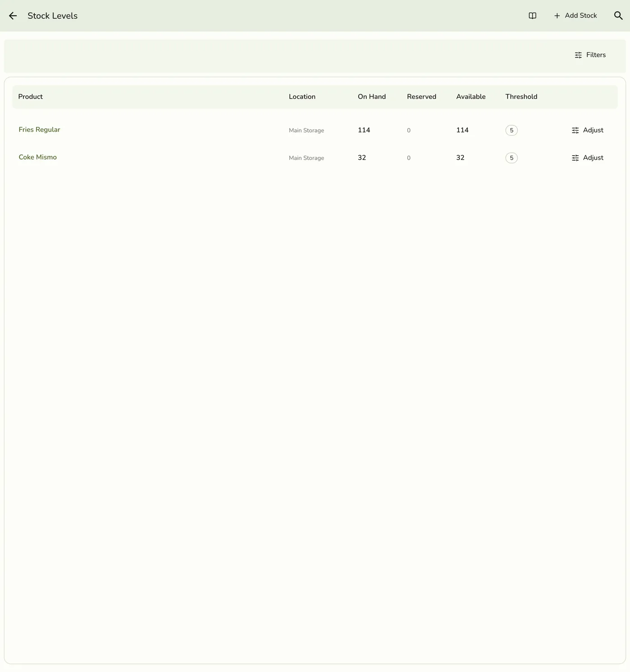The height and width of the screenshot is (672, 630).
Task: Click Add Stock button
Action: point(575,16)
